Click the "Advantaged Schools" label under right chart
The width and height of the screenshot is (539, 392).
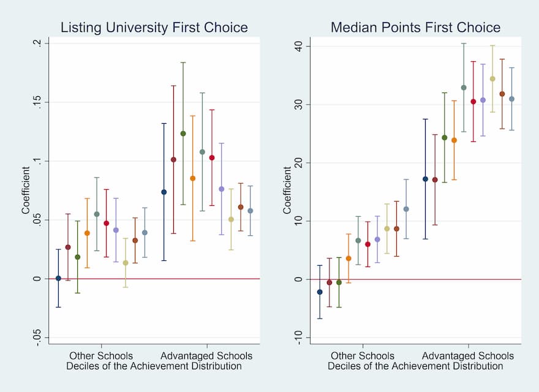(468, 356)
